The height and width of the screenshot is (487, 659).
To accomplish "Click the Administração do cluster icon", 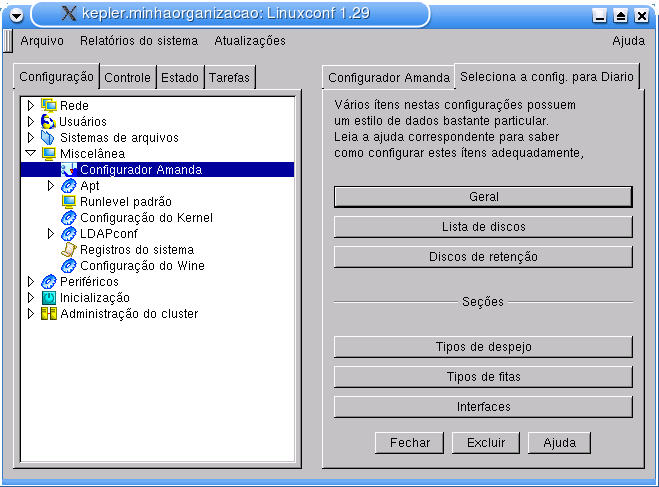I will 49,313.
